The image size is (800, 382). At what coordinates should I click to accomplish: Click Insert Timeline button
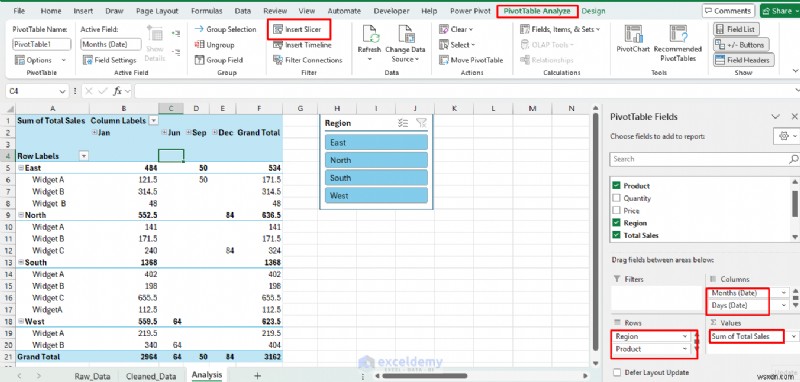[302, 45]
